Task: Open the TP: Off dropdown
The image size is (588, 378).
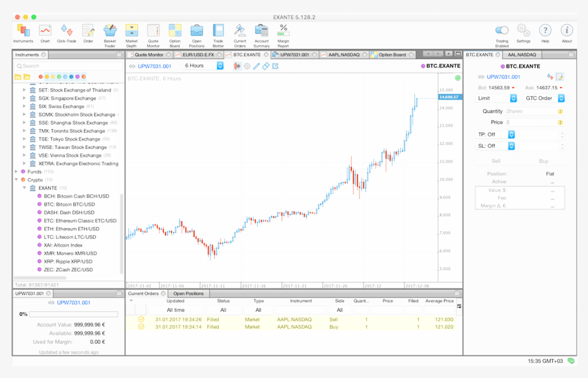Action: (x=494, y=134)
